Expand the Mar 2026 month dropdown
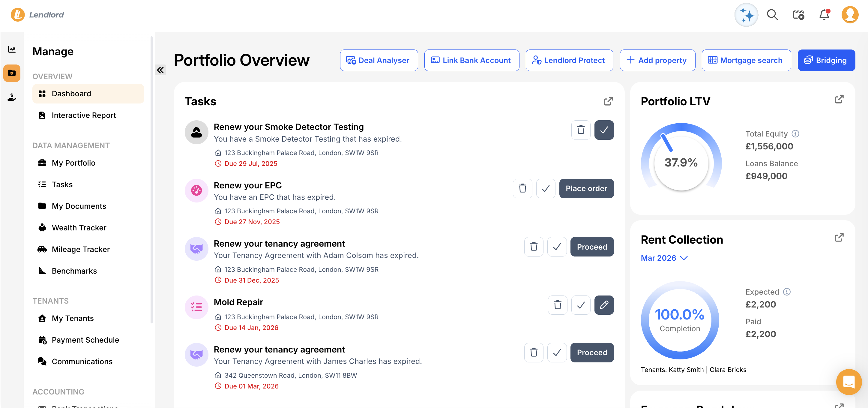This screenshot has height=408, width=868. tap(664, 258)
